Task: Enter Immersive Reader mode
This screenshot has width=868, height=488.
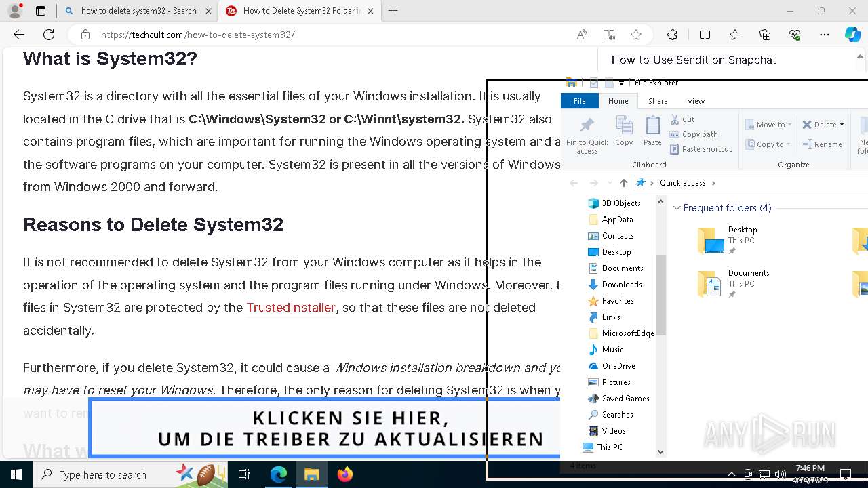Action: click(x=609, y=35)
